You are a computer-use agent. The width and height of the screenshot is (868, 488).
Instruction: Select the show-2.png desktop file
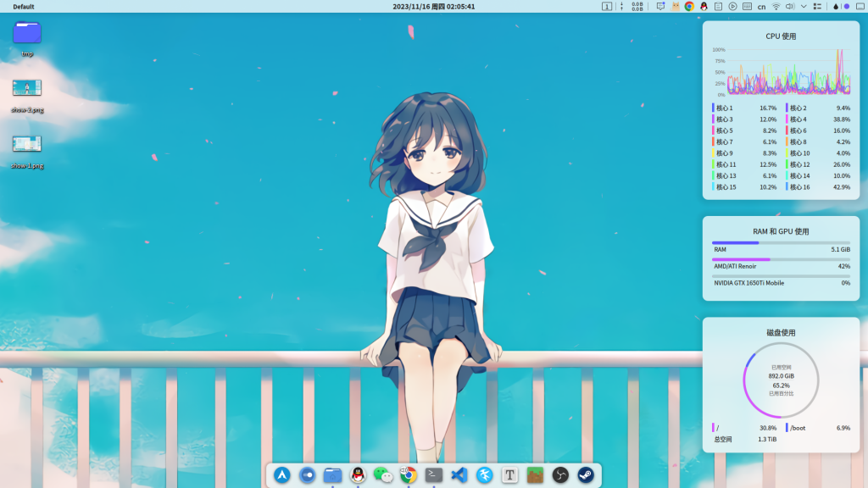27,95
